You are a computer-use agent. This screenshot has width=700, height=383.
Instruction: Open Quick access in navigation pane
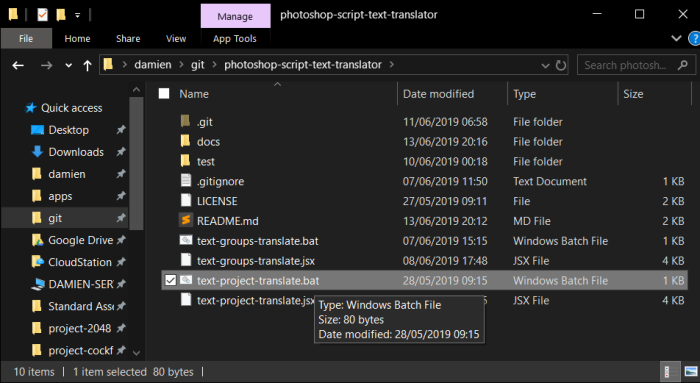pyautogui.click(x=71, y=108)
